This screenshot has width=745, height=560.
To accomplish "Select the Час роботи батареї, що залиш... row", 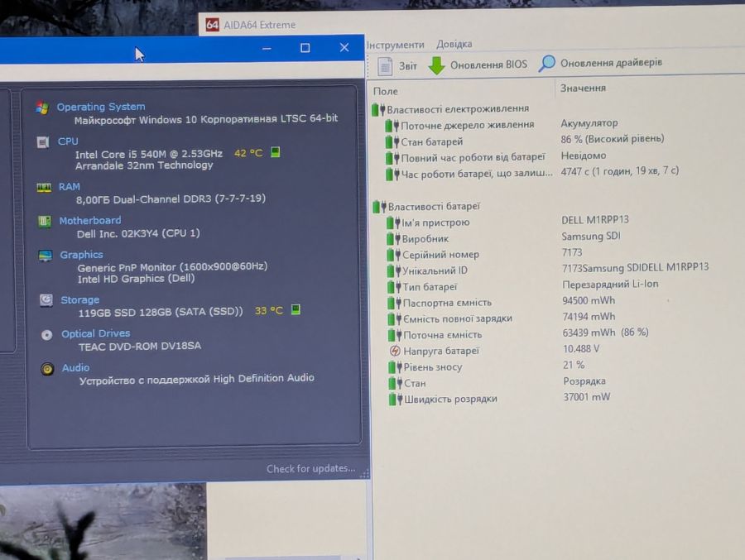I will click(532, 172).
